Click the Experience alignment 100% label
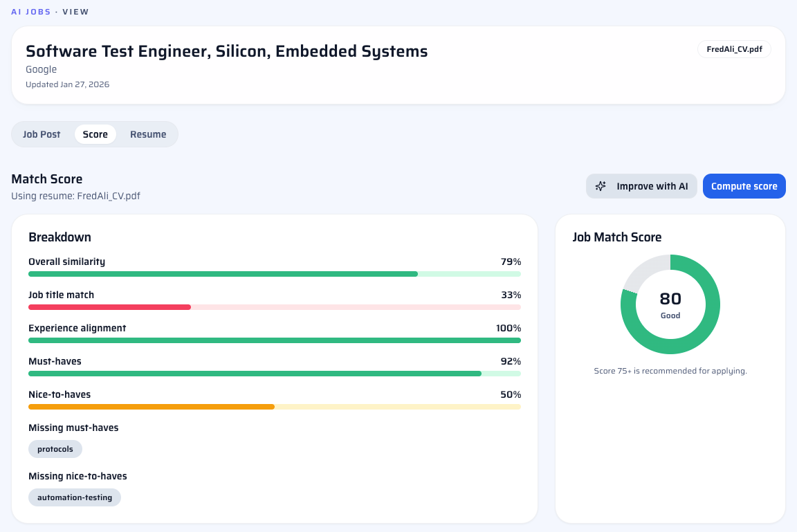Screen dimensions: 797x532 (x=507, y=327)
